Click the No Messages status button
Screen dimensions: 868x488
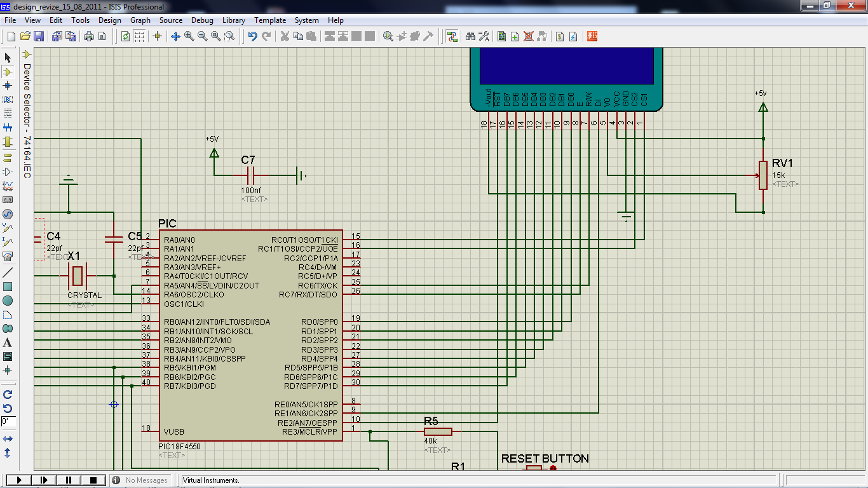[140, 480]
